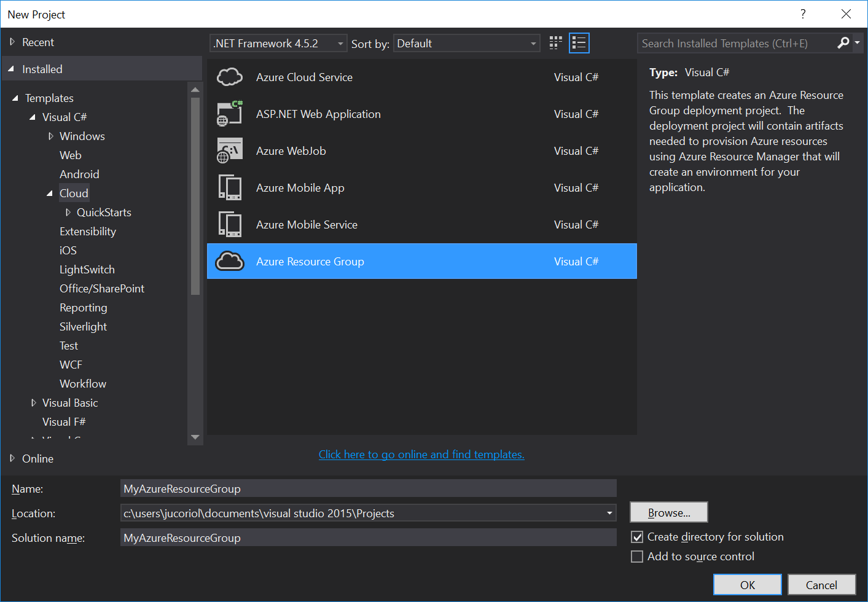This screenshot has width=868, height=602.
Task: Select the Azure WebJob template name
Action: [x=291, y=150]
